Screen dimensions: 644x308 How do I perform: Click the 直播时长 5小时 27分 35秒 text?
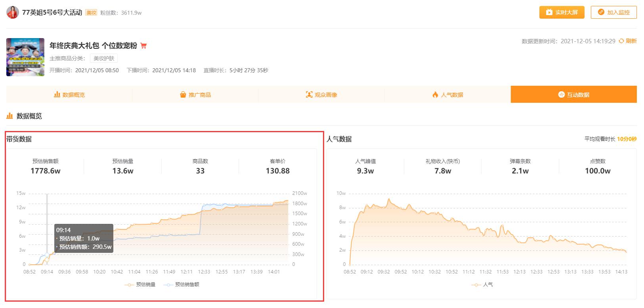pyautogui.click(x=236, y=70)
